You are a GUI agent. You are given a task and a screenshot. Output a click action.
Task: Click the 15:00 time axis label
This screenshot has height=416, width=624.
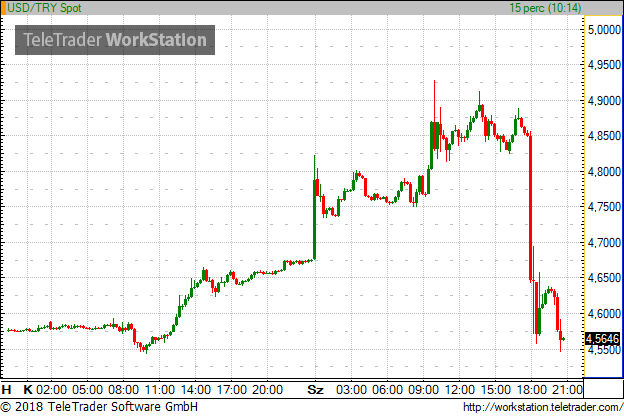click(x=495, y=389)
